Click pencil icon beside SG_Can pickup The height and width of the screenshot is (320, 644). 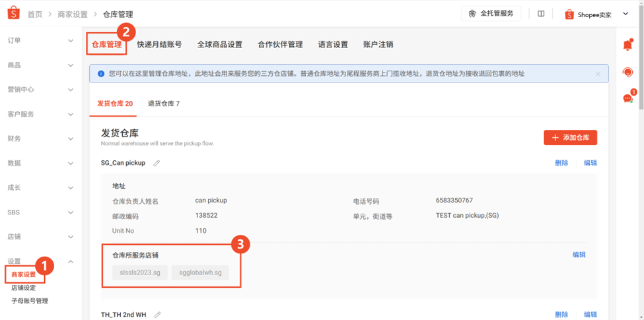coord(157,163)
